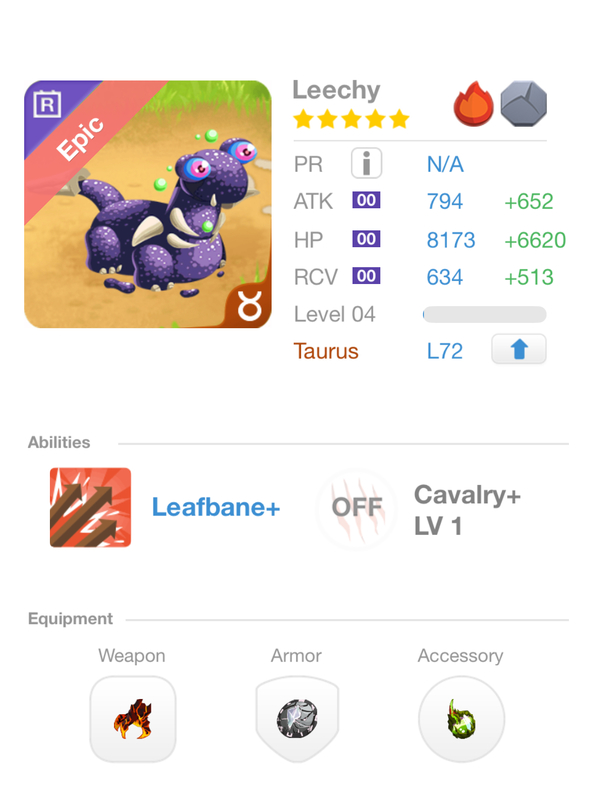This screenshot has height=800, width=591.
Task: Toggle the Cavalry+ OFF switch
Action: [x=357, y=508]
